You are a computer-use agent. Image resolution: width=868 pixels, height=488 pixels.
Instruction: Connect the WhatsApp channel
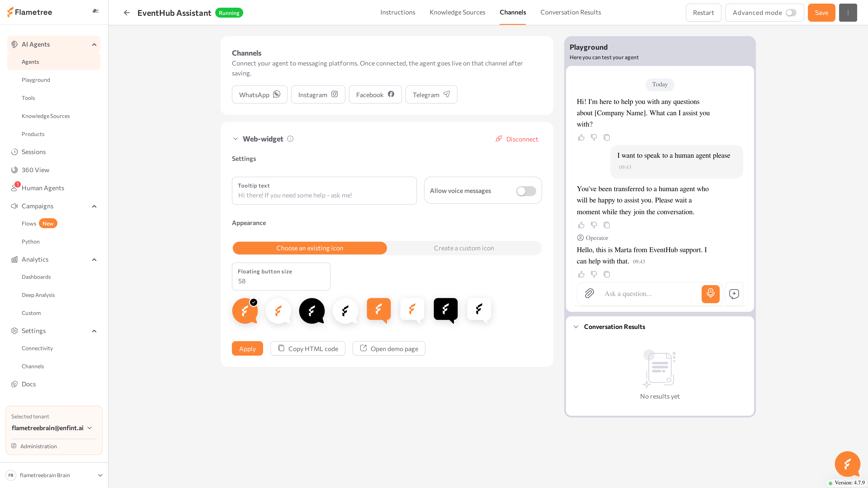click(259, 94)
